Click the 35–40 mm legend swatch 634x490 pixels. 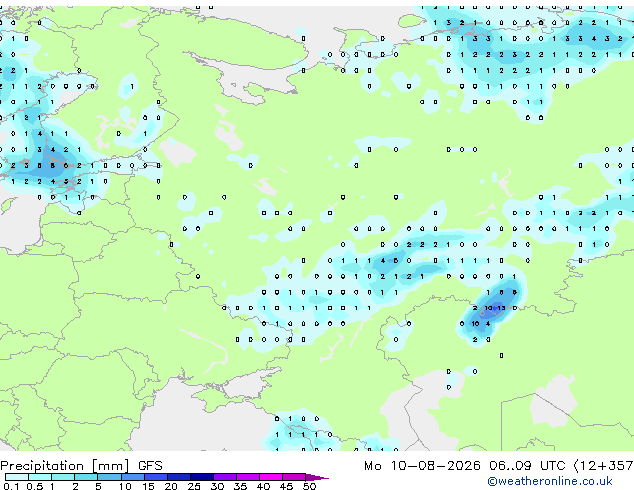[x=247, y=477]
